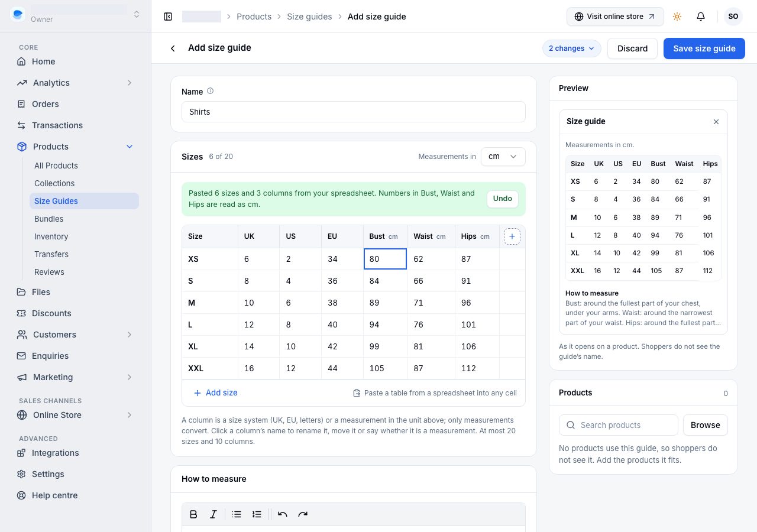The width and height of the screenshot is (757, 532).
Task: Open the 2 changes dropdown
Action: [x=572, y=48]
